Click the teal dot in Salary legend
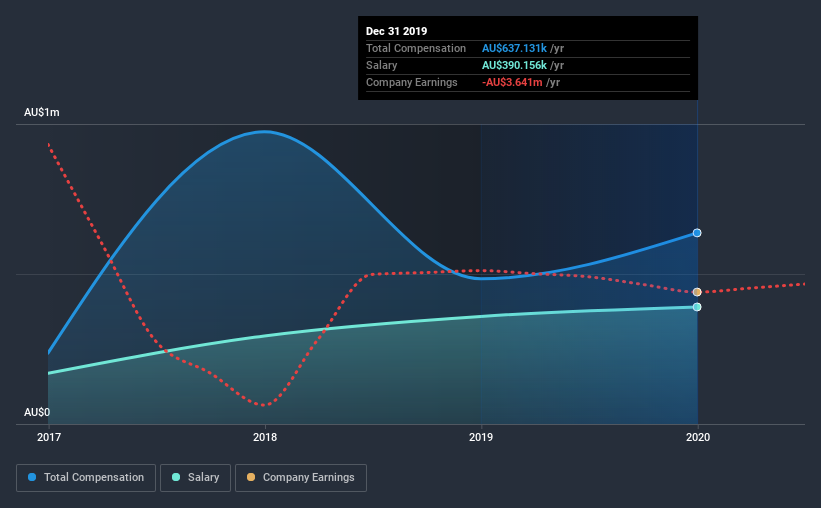 (176, 477)
